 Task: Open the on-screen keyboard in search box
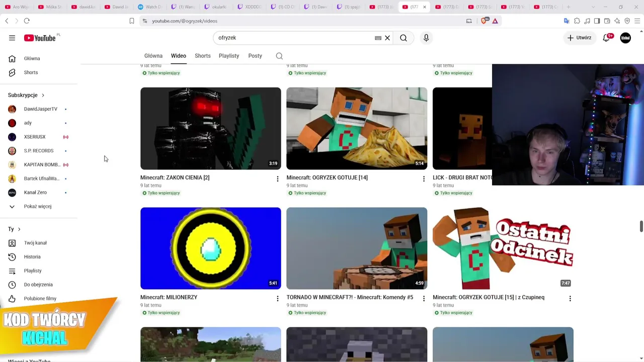tap(378, 38)
